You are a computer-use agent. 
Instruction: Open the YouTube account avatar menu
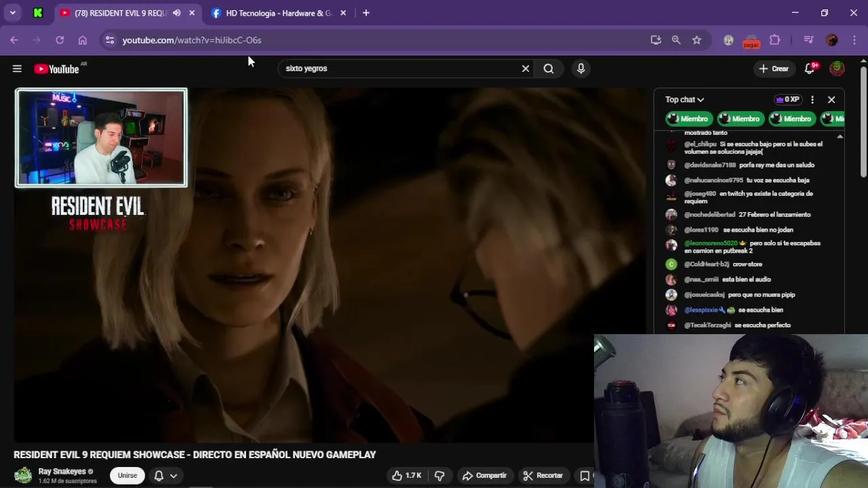(x=837, y=68)
